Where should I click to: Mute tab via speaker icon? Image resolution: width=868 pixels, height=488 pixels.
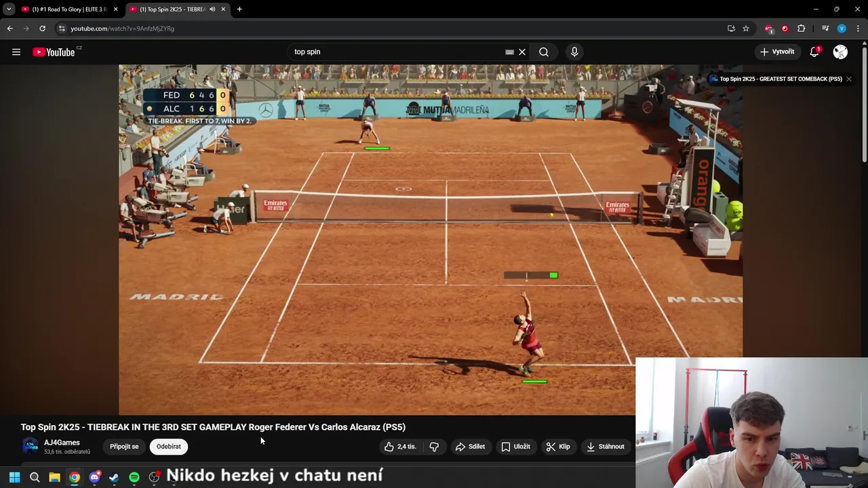(x=212, y=9)
